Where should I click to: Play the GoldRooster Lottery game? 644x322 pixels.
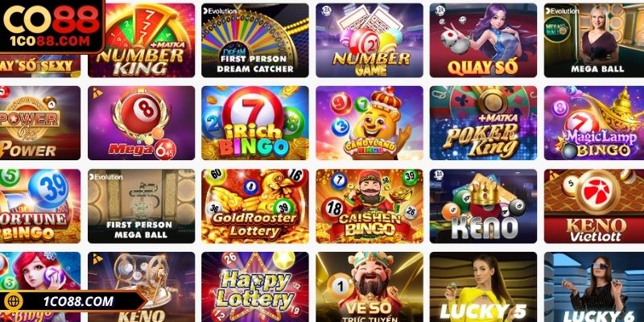(254, 206)
